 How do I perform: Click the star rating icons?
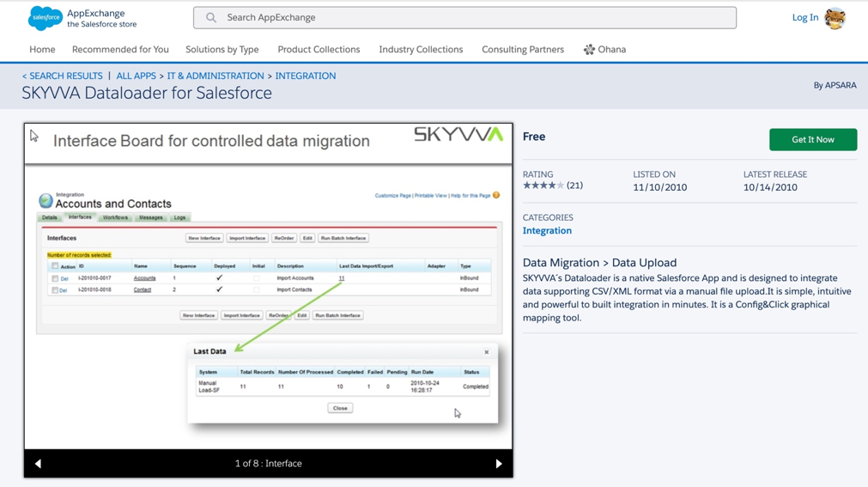(x=543, y=186)
